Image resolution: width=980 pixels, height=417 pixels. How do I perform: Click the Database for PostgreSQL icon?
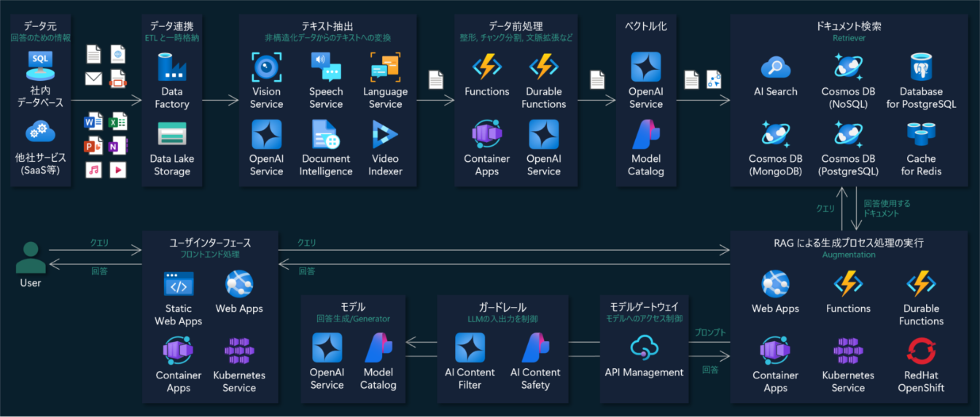922,66
